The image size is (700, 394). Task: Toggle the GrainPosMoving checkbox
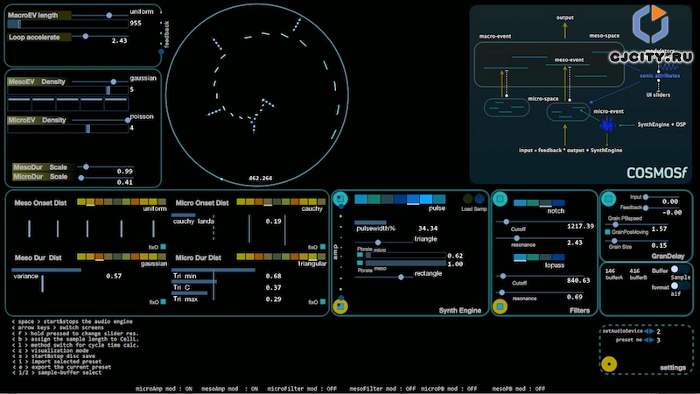click(x=608, y=232)
